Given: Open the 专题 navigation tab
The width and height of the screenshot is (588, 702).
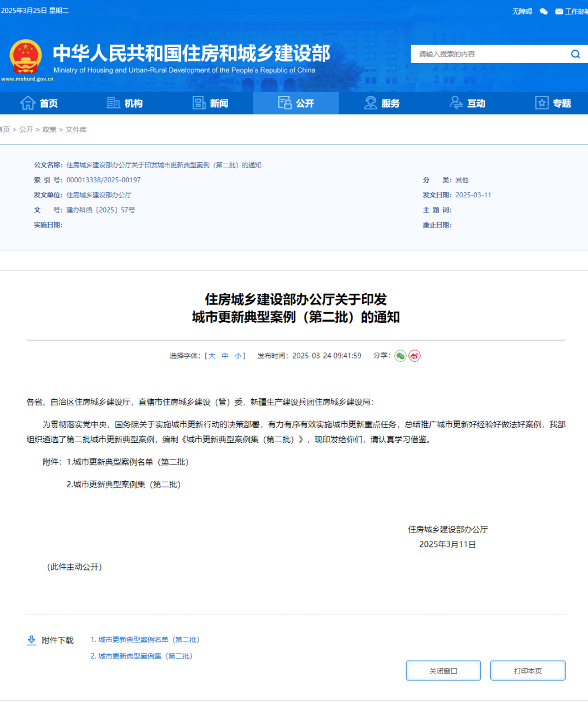Looking at the screenshot, I should (x=553, y=103).
